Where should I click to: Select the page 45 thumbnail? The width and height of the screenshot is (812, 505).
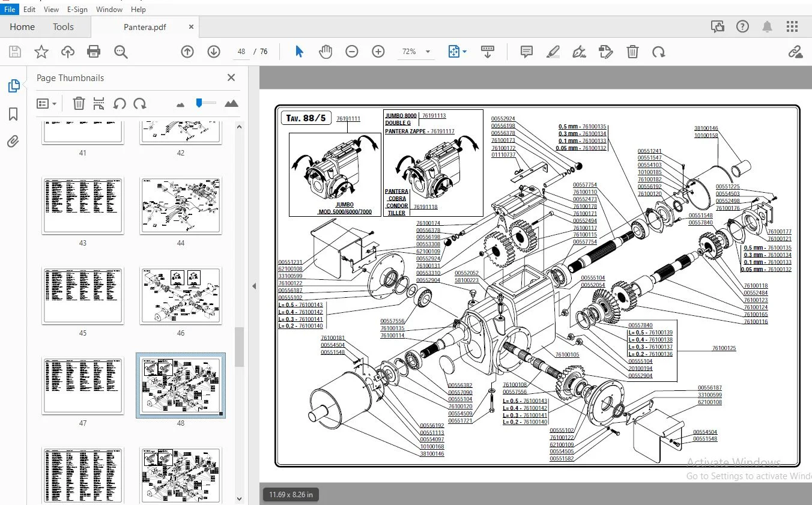coord(83,295)
